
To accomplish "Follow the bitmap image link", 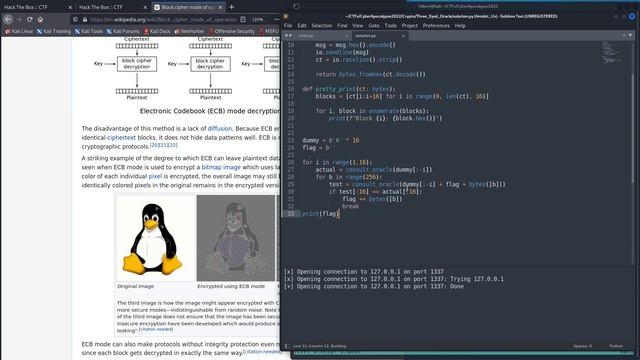I will click(221, 167).
